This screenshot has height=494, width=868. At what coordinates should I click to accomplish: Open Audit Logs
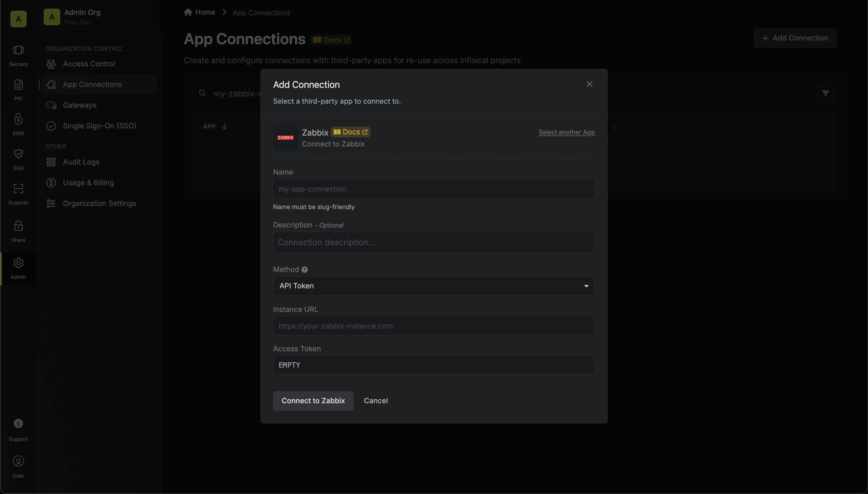tap(99, 162)
